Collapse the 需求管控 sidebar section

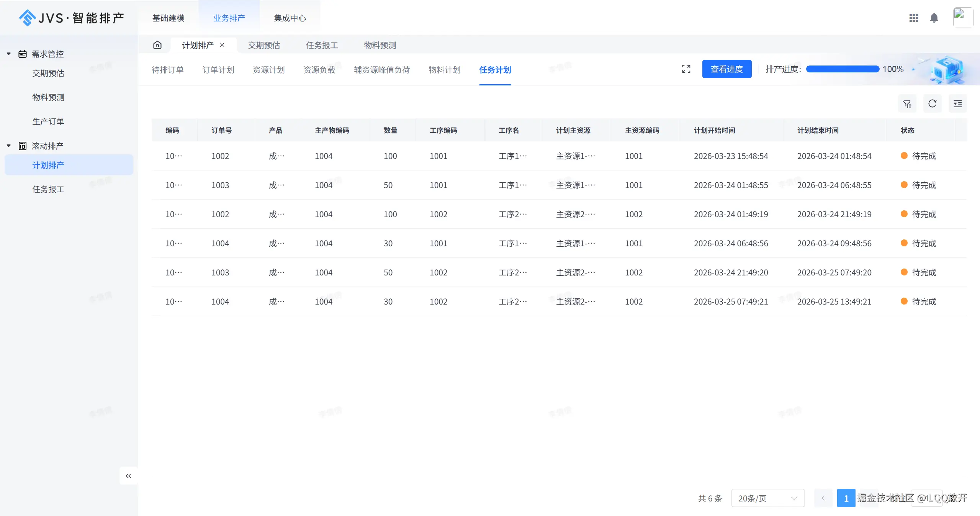coord(8,54)
